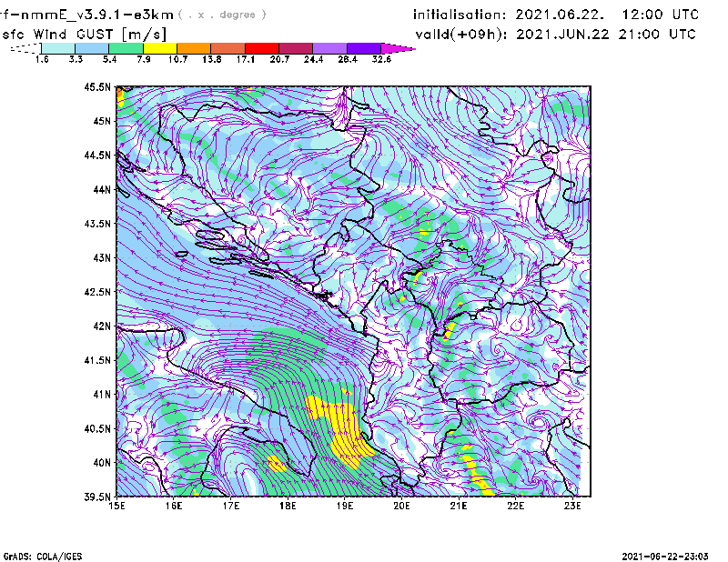728x562 pixels.
Task: Click the '43.5N' latitude label
Action: tap(97, 224)
